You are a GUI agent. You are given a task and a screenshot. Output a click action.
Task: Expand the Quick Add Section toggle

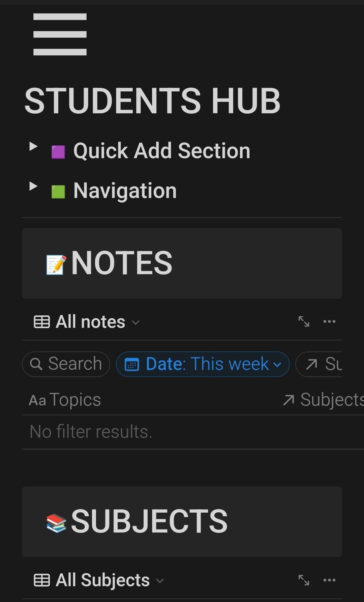pos(33,146)
